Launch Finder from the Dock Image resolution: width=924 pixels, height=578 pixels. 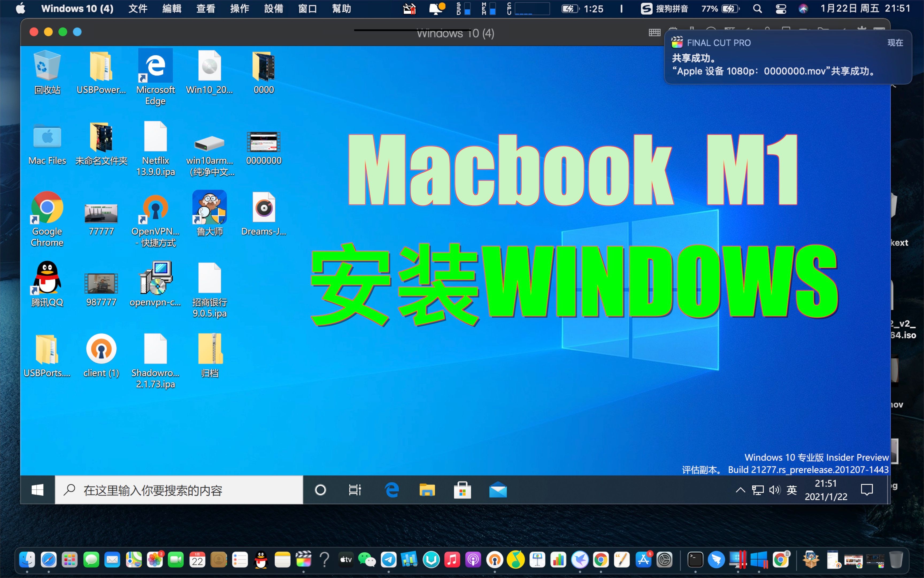[x=27, y=560]
